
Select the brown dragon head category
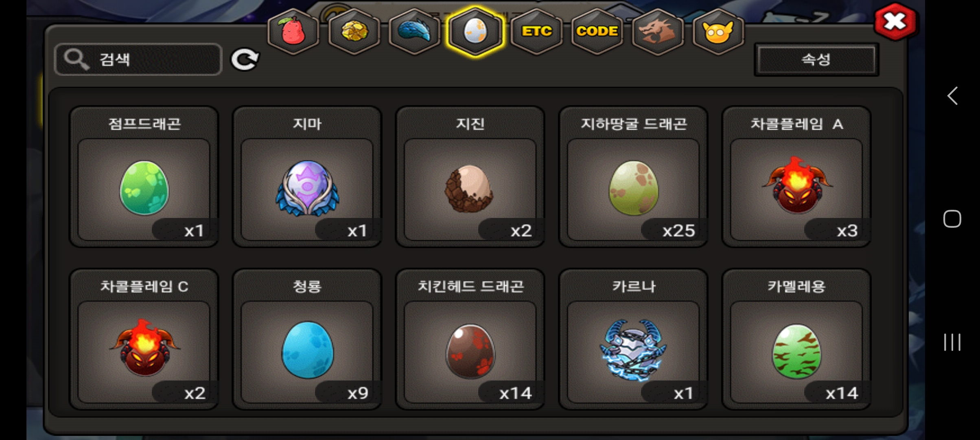(657, 32)
